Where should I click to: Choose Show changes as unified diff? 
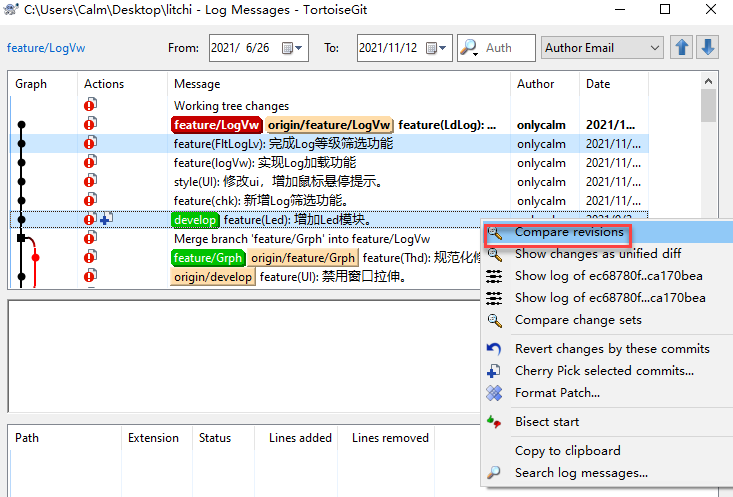click(x=607, y=254)
